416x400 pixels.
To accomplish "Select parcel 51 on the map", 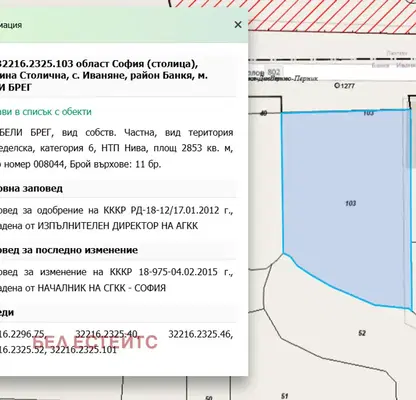I will pyautogui.click(x=284, y=396).
